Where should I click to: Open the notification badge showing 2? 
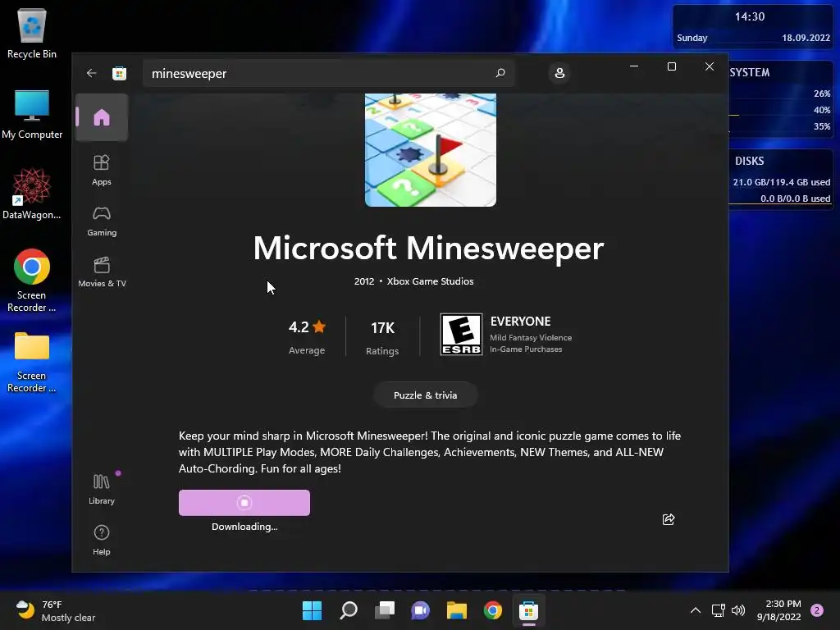(x=817, y=610)
